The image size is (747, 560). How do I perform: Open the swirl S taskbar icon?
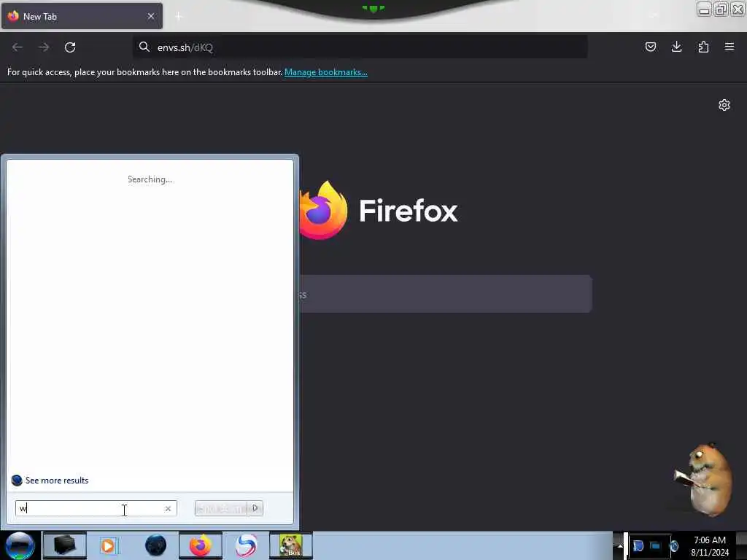[x=247, y=545]
